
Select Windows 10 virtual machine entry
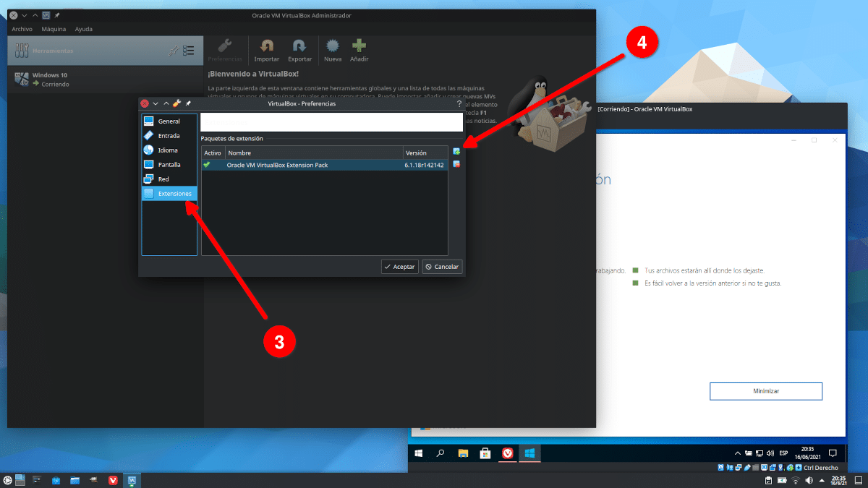tap(106, 80)
